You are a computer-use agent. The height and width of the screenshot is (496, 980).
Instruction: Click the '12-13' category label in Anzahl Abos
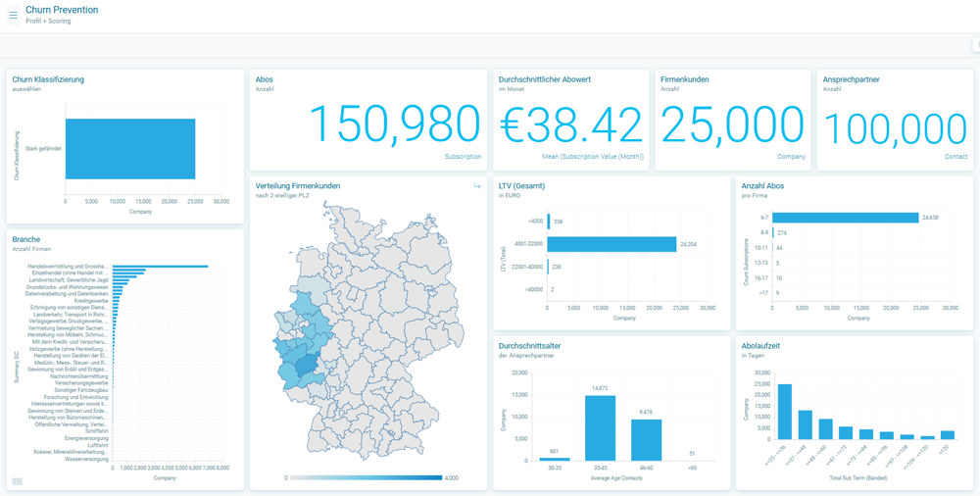tap(761, 263)
